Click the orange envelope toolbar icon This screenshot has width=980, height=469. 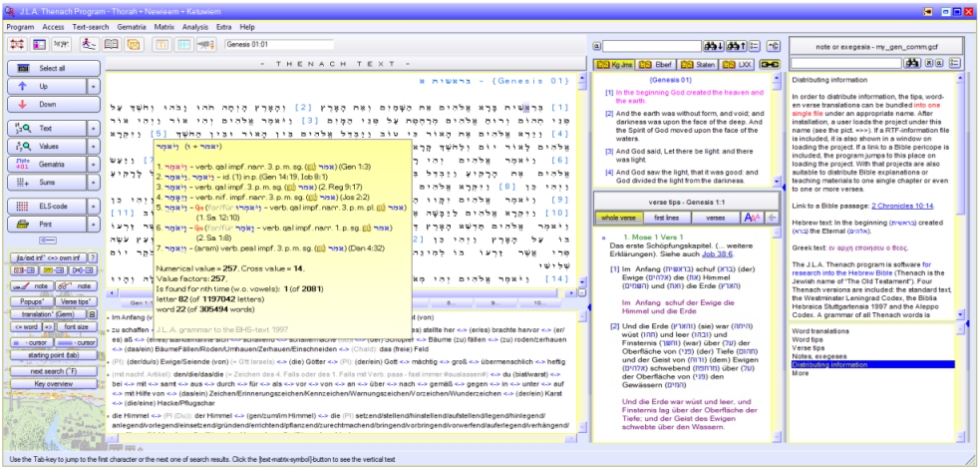click(x=134, y=44)
